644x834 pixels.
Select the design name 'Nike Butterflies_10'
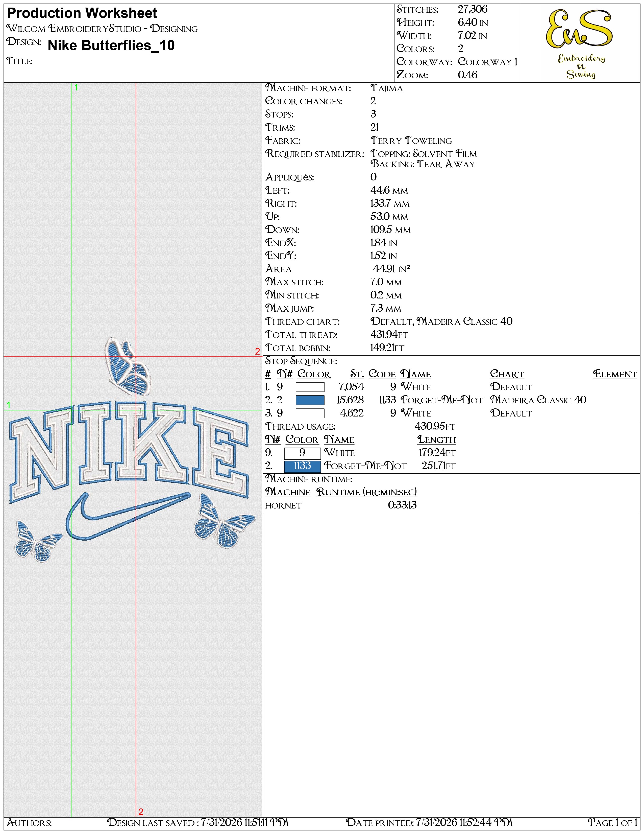pyautogui.click(x=111, y=45)
